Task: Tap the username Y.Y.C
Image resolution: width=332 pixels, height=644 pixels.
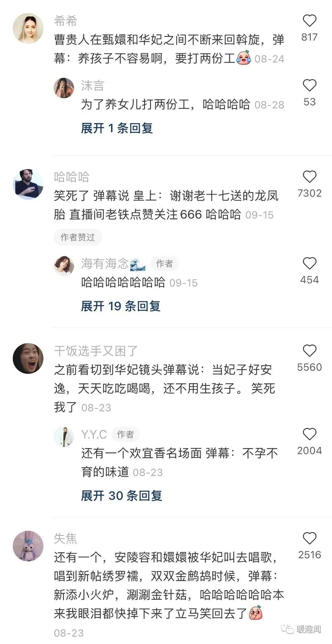Action: click(x=94, y=434)
